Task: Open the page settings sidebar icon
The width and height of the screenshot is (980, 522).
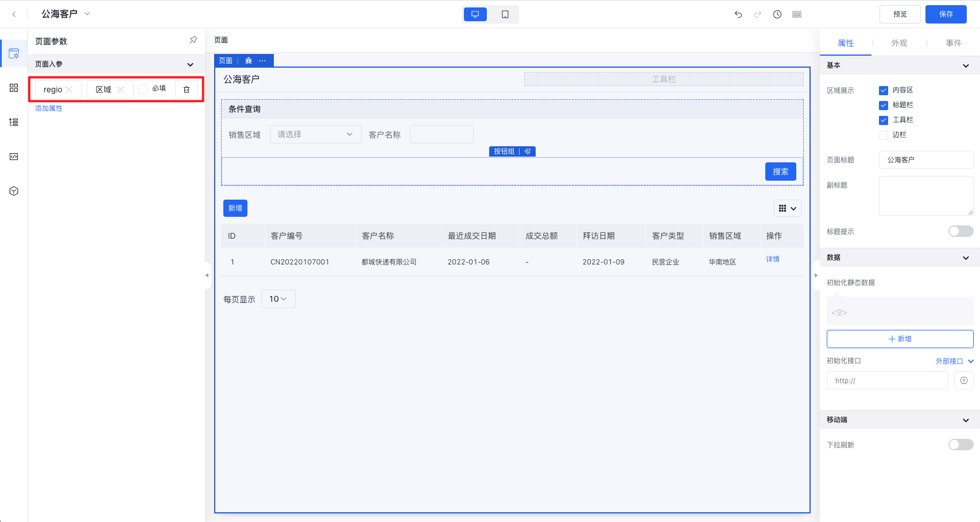Action: pos(14,53)
